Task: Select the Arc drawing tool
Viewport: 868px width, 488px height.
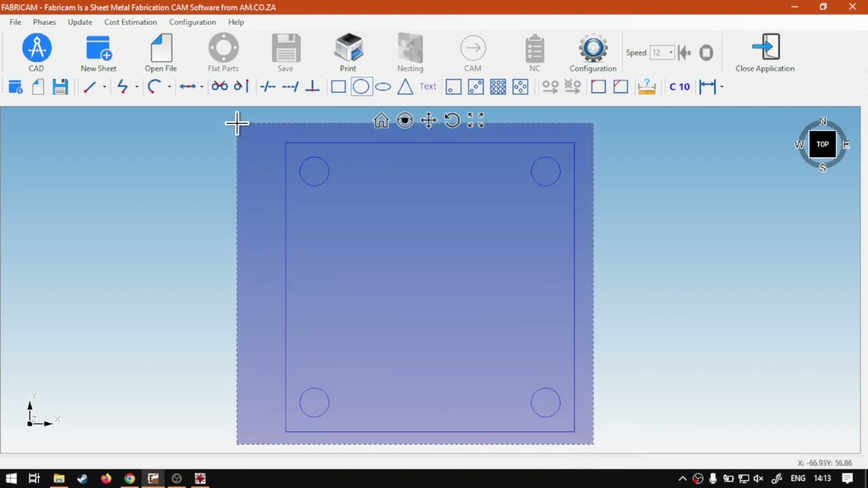Action: pyautogui.click(x=154, y=87)
